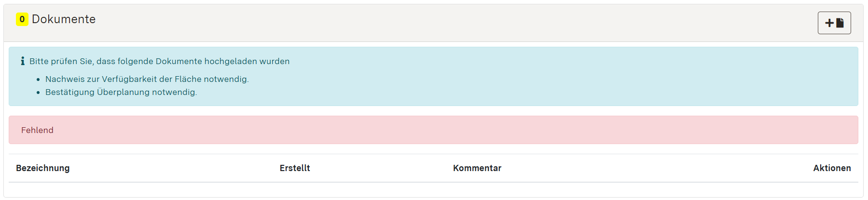Sort by the Bezeichnung column header
868x200 pixels.
point(43,168)
